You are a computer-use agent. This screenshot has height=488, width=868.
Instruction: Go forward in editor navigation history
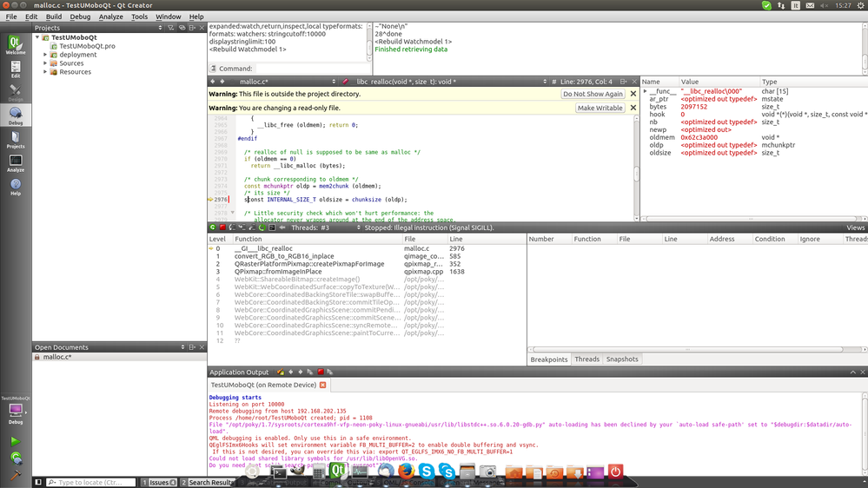coord(222,82)
